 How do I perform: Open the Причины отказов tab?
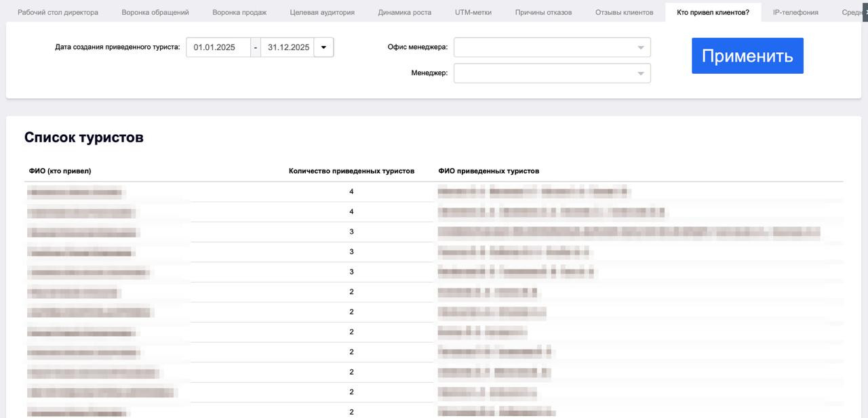543,12
